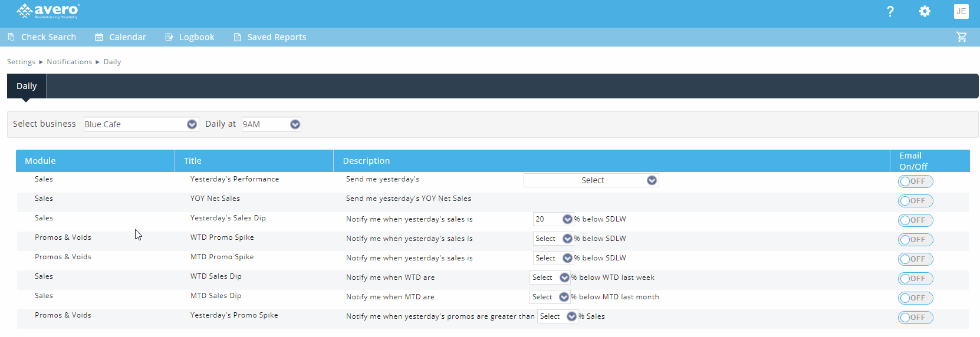980x337 pixels.
Task: Click the Check Search icon
Action: 11,37
